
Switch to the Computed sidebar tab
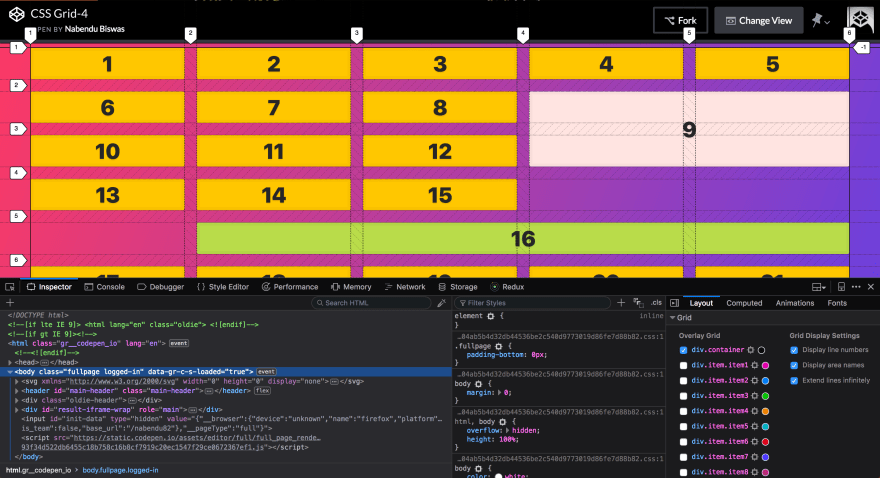pos(744,303)
